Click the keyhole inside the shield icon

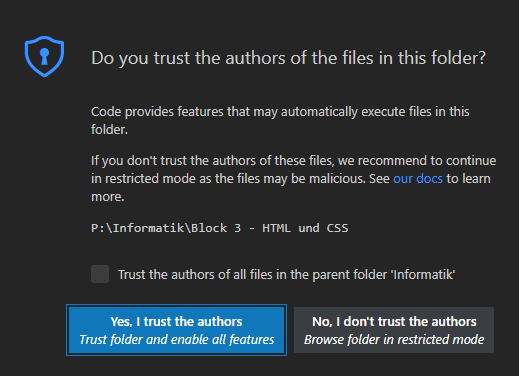click(x=44, y=56)
